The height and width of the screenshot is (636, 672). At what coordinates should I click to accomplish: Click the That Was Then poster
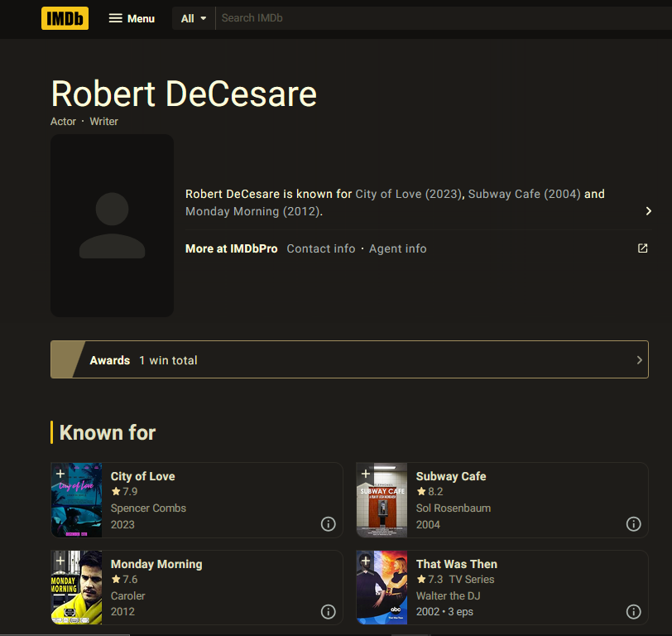[x=382, y=587]
